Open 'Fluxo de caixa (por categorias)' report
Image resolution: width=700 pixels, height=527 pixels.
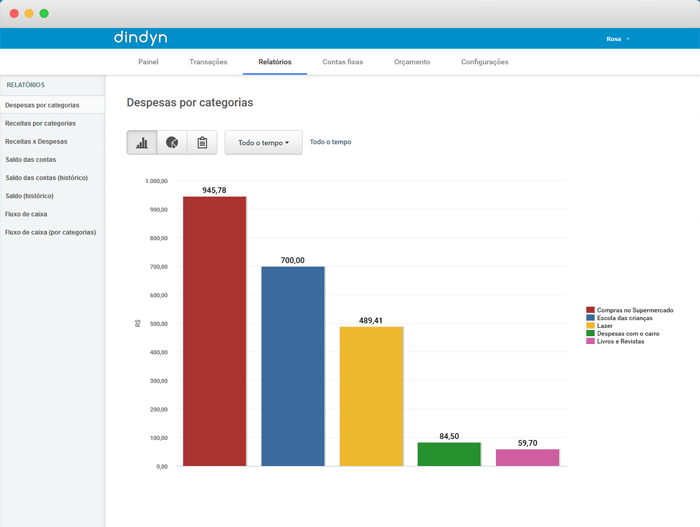coord(52,232)
